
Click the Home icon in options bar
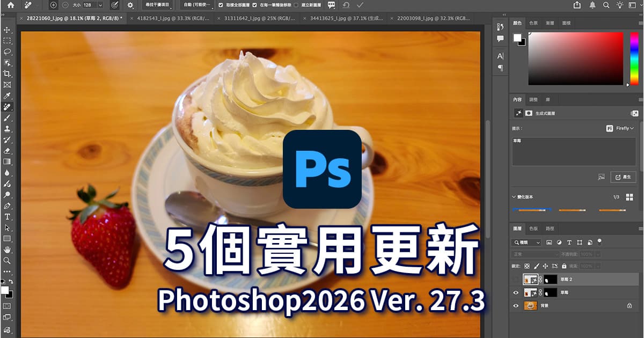point(11,5)
